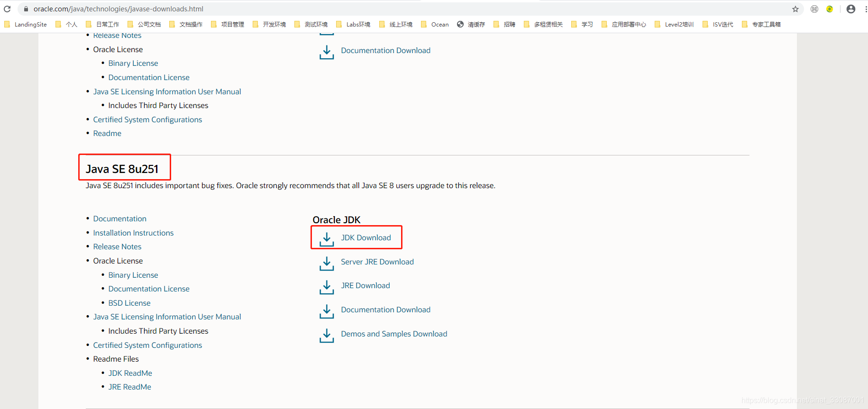Expand the Ocean bookmark folder
This screenshot has width=868, height=409.
[435, 25]
